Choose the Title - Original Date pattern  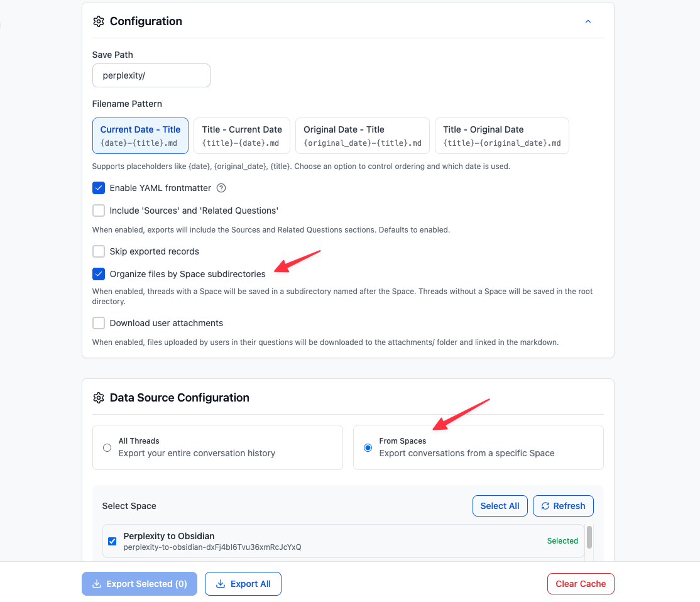pyautogui.click(x=501, y=136)
